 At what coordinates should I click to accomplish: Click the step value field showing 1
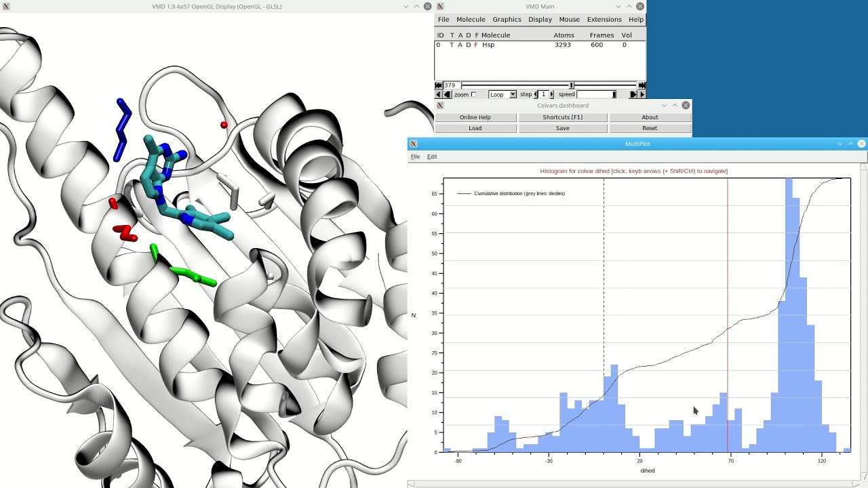click(x=543, y=94)
